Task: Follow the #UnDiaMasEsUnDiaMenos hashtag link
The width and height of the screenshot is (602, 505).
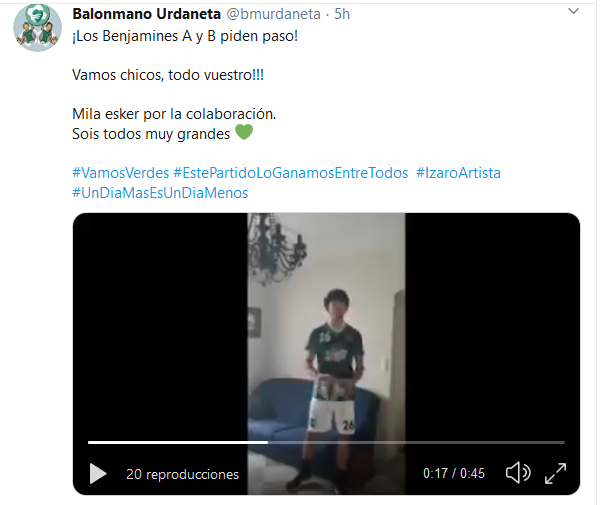Action: pyautogui.click(x=160, y=193)
